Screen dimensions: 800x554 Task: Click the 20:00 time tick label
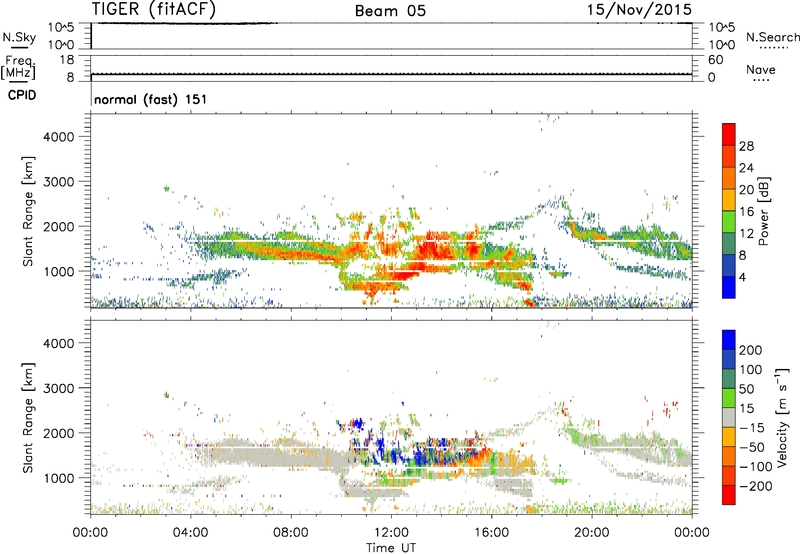pos(592,533)
